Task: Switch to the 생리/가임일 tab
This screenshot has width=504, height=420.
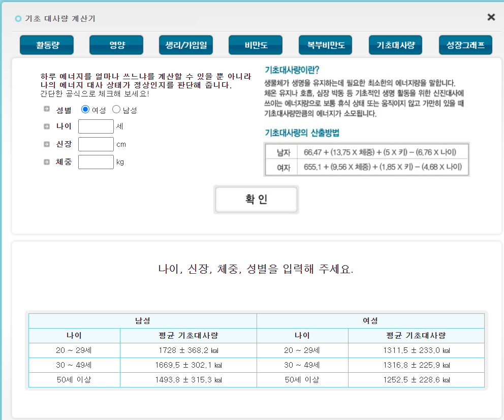Action: 186,45
